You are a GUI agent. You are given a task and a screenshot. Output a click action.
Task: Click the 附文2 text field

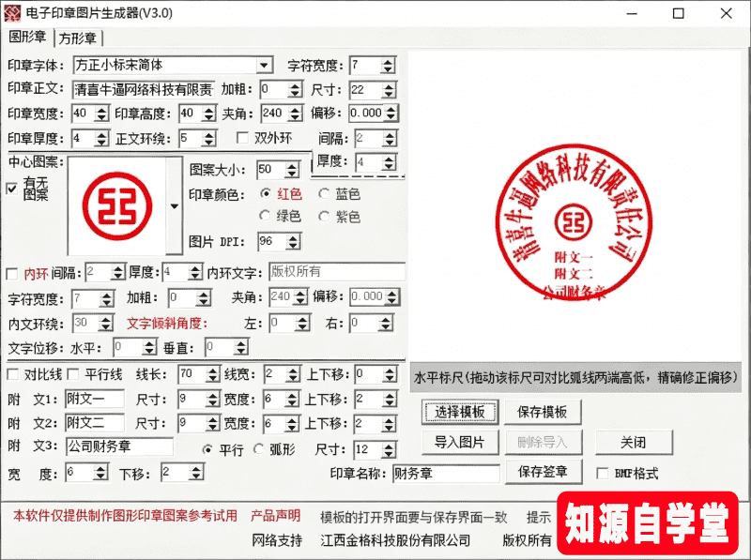coord(95,423)
